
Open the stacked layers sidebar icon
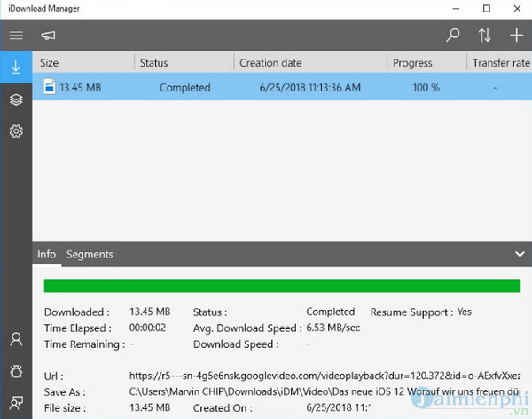[16, 99]
